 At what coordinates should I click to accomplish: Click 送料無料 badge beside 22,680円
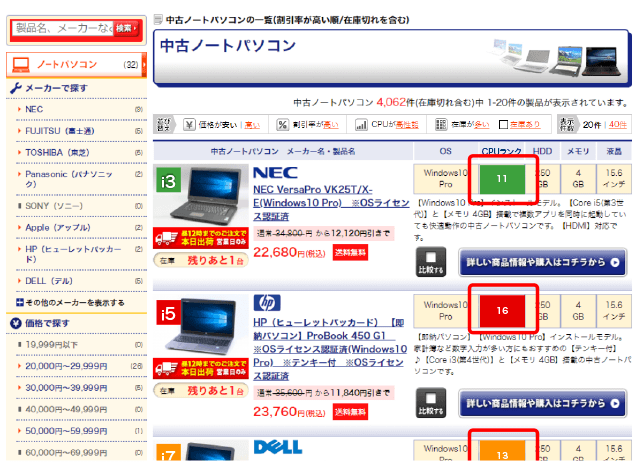point(350,253)
